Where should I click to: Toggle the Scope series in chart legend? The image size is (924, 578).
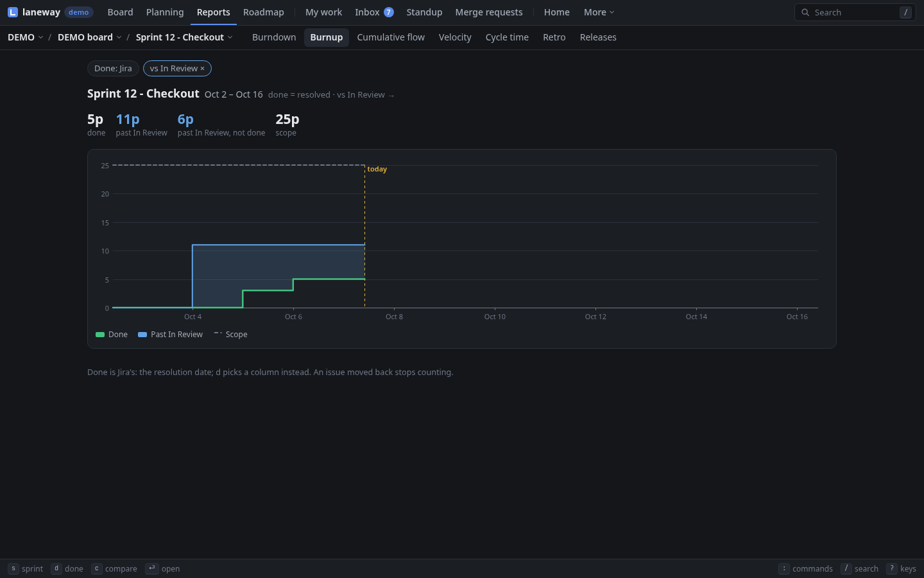230,335
